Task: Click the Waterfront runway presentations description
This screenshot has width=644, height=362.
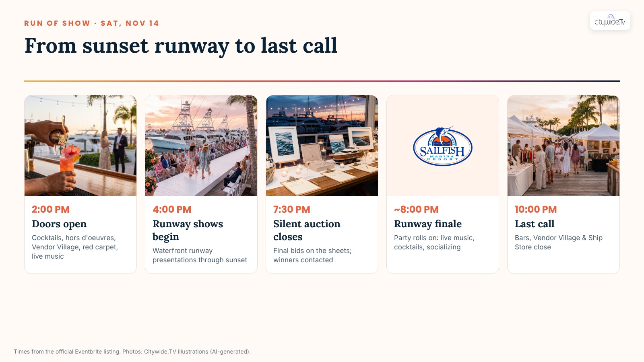Action: [x=200, y=255]
